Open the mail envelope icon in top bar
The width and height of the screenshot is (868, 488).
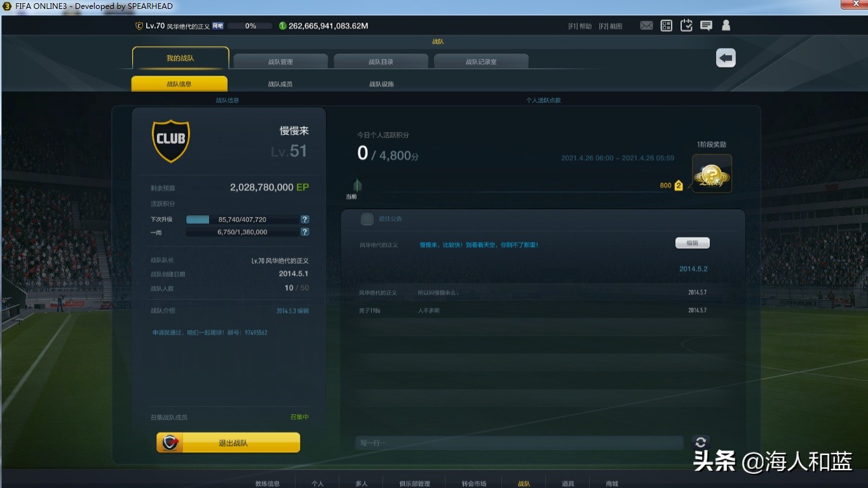646,25
